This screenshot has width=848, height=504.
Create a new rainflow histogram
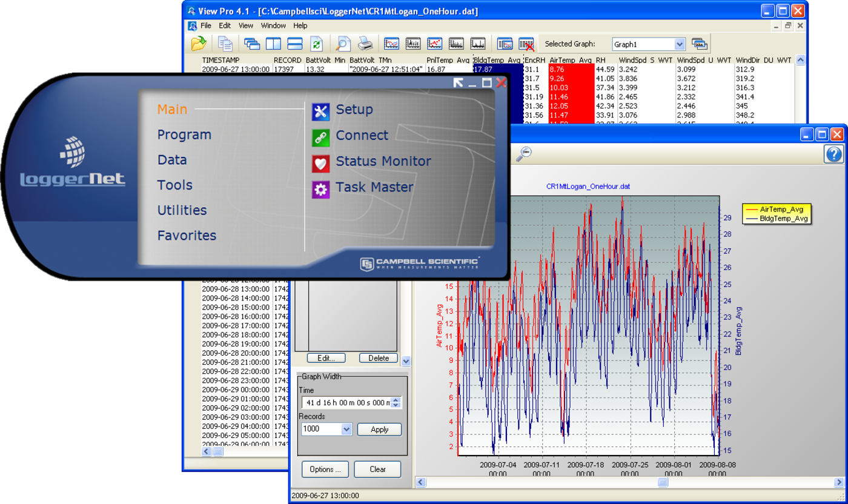(x=456, y=44)
